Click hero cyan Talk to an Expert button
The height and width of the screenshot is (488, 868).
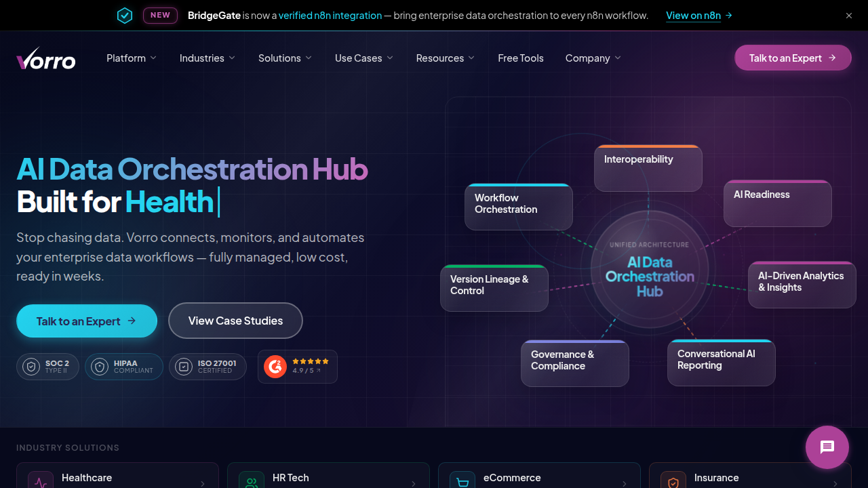[x=87, y=321]
